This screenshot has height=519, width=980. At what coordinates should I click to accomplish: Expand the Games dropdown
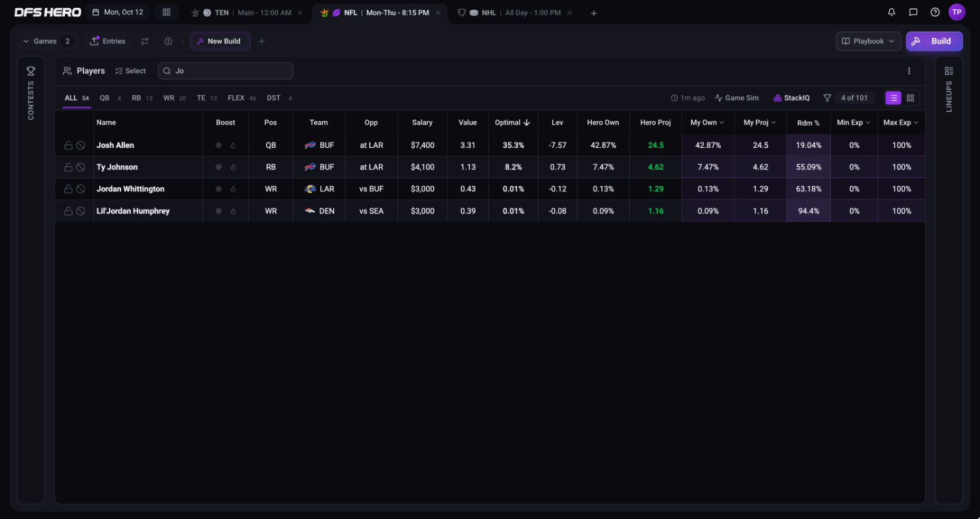click(x=48, y=41)
